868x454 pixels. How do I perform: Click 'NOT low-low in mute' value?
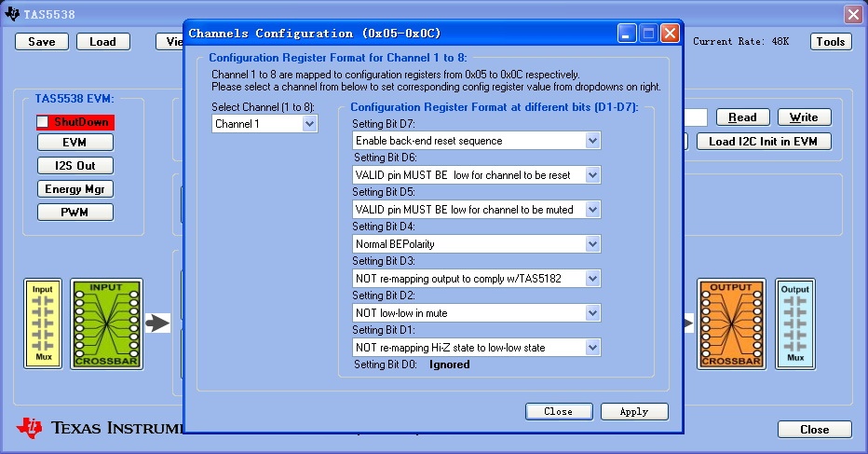tap(401, 313)
